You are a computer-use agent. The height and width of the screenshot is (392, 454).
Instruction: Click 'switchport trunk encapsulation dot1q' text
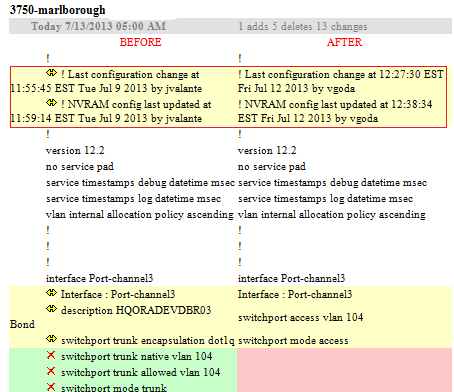click(x=148, y=341)
